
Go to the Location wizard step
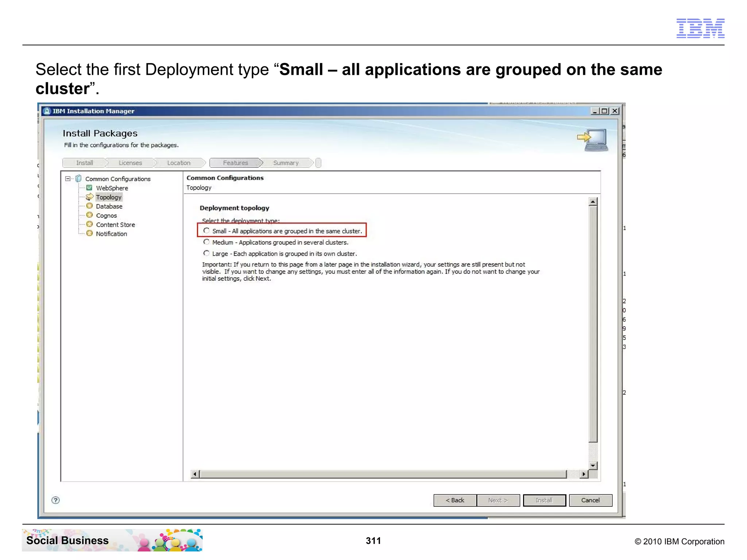pos(179,163)
